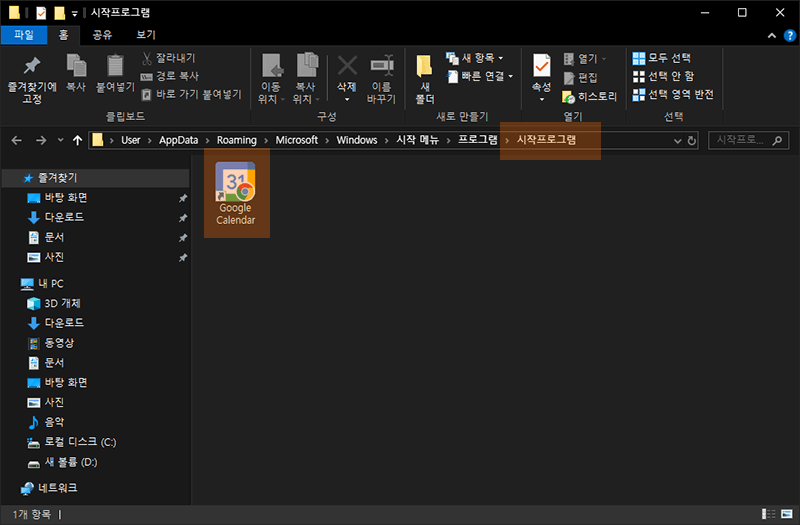Click the properties icon in title bar

pyautogui.click(x=41, y=12)
